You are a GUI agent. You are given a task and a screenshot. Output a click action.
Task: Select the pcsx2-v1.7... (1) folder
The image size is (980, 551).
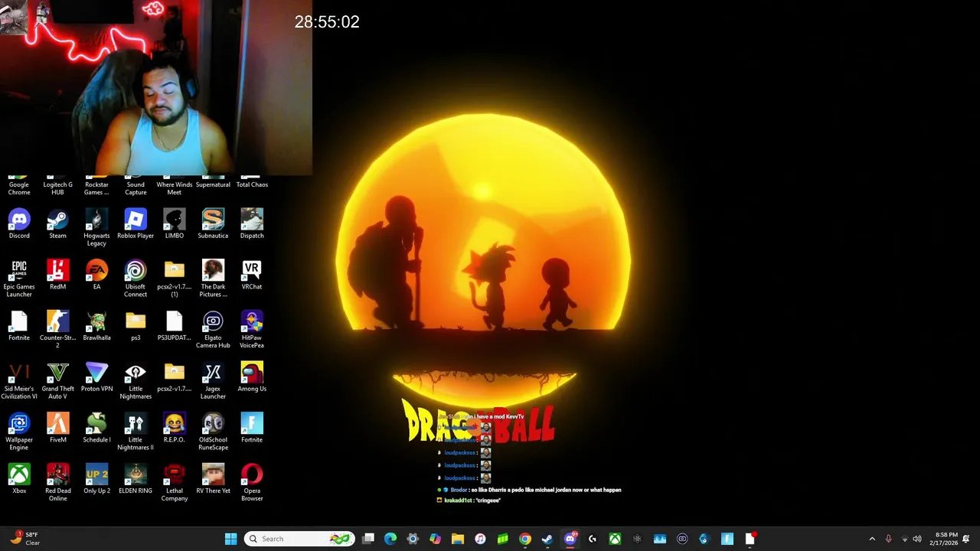174,279
